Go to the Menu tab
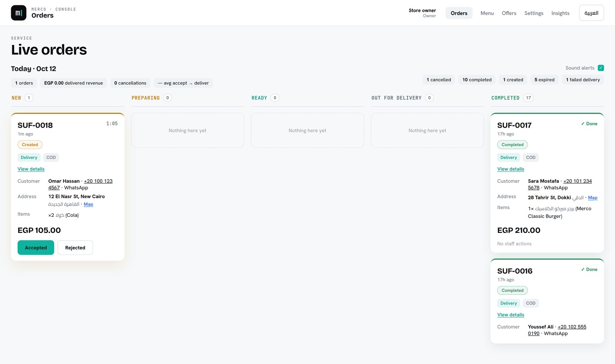 (x=487, y=13)
